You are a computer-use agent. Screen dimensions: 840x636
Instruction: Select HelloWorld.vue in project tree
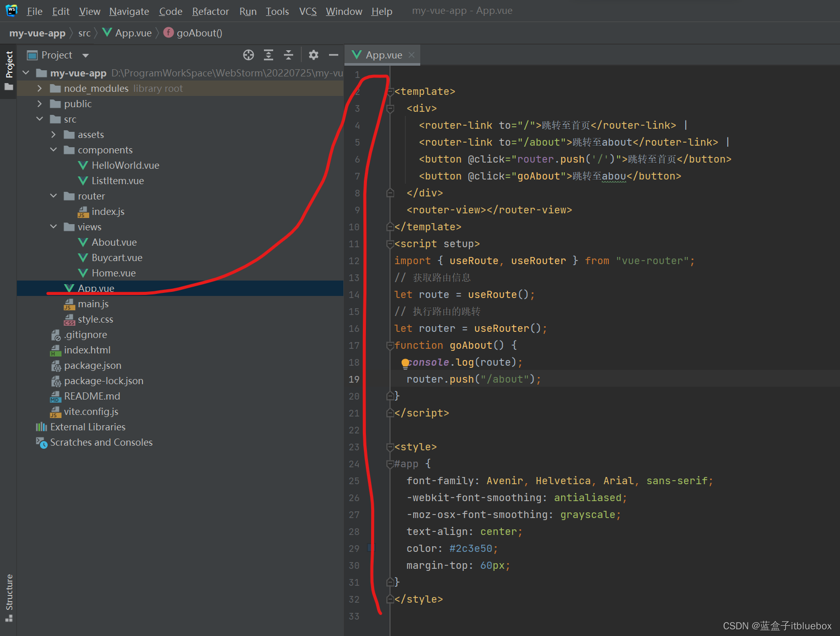click(x=126, y=165)
